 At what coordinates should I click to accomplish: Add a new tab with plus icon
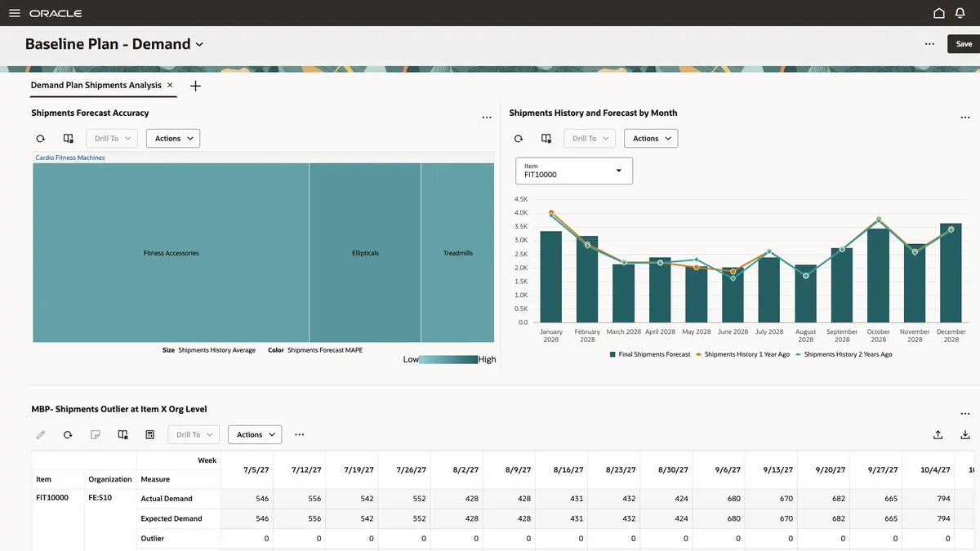click(195, 86)
